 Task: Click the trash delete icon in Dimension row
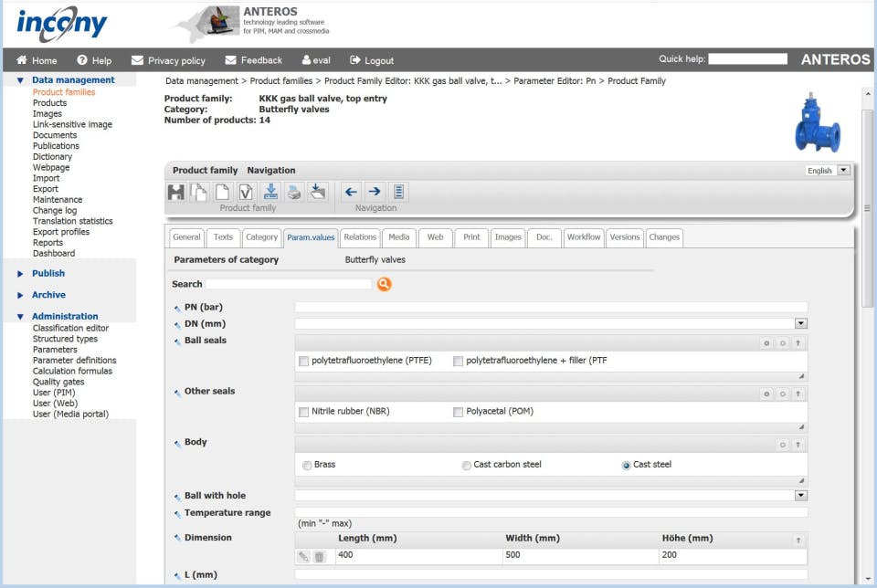click(x=320, y=556)
